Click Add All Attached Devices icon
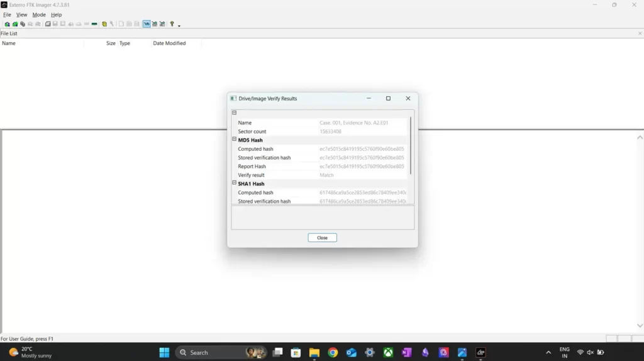Image resolution: width=644 pixels, height=361 pixels. pyautogui.click(x=14, y=24)
